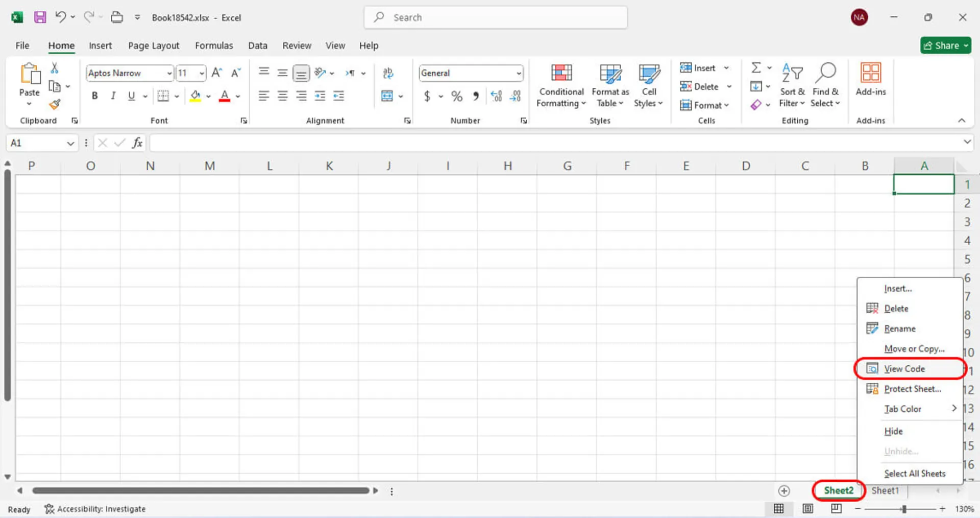Select View Code from context menu

[904, 369]
